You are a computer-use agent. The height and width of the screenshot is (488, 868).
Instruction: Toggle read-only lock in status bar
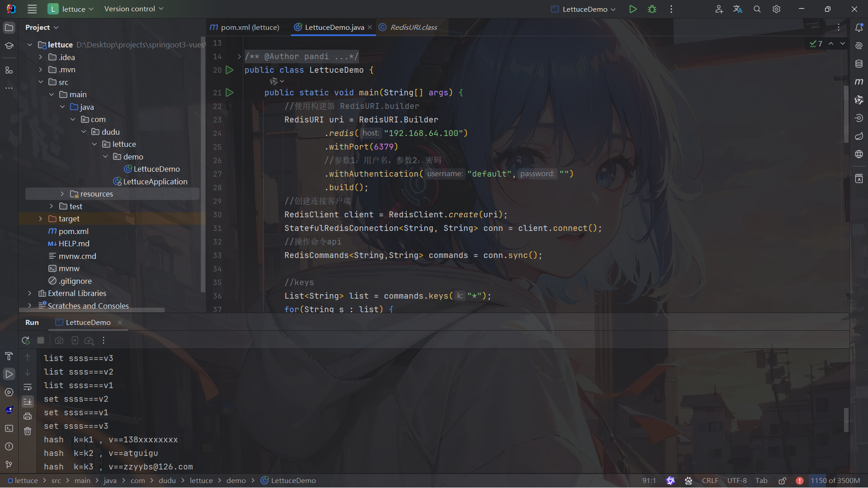[782, 481]
